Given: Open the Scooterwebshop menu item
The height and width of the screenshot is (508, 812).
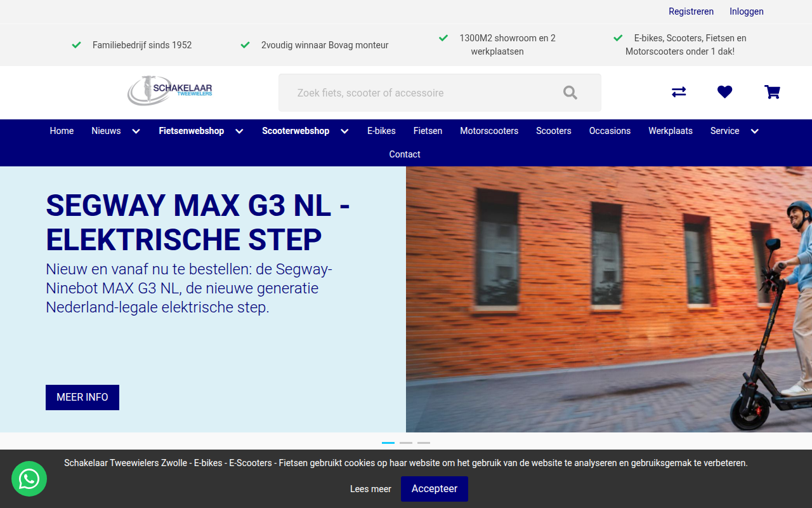Looking at the screenshot, I should tap(296, 131).
